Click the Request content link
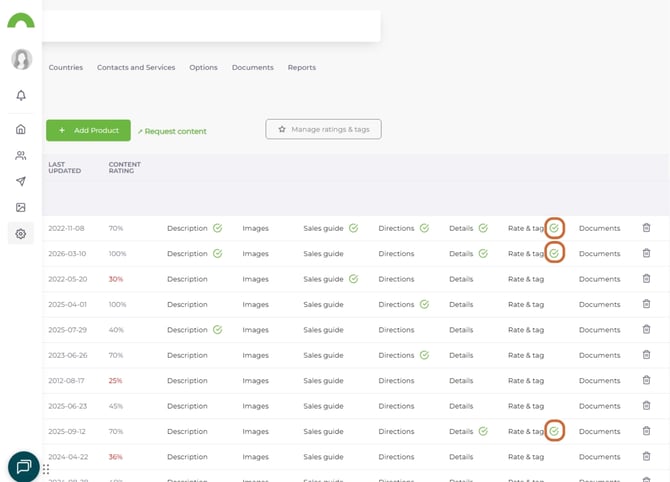This screenshot has height=482, width=670. coord(172,131)
